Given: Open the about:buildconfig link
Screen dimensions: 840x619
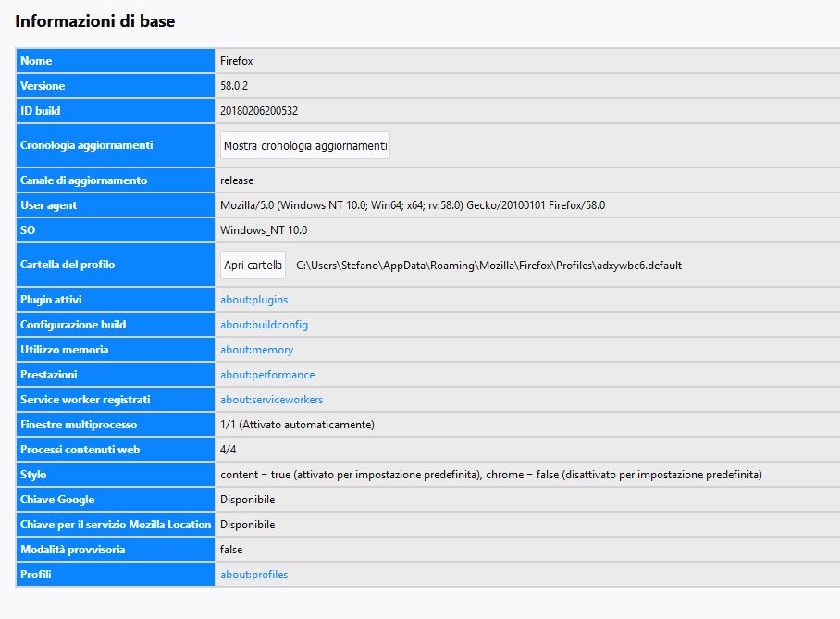Looking at the screenshot, I should (x=264, y=325).
